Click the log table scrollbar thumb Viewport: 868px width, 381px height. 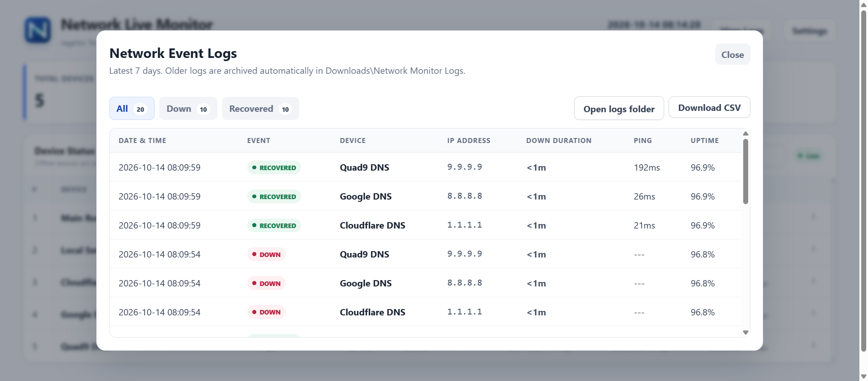pos(746,171)
